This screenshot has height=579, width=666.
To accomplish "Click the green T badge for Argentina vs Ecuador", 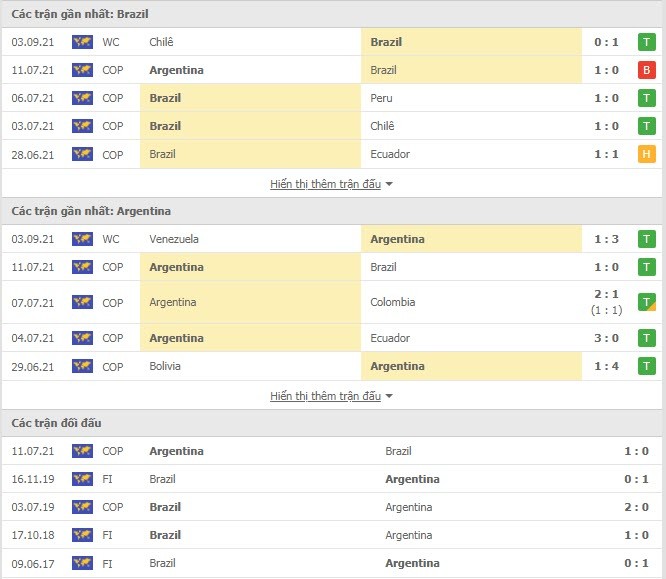I will (646, 338).
